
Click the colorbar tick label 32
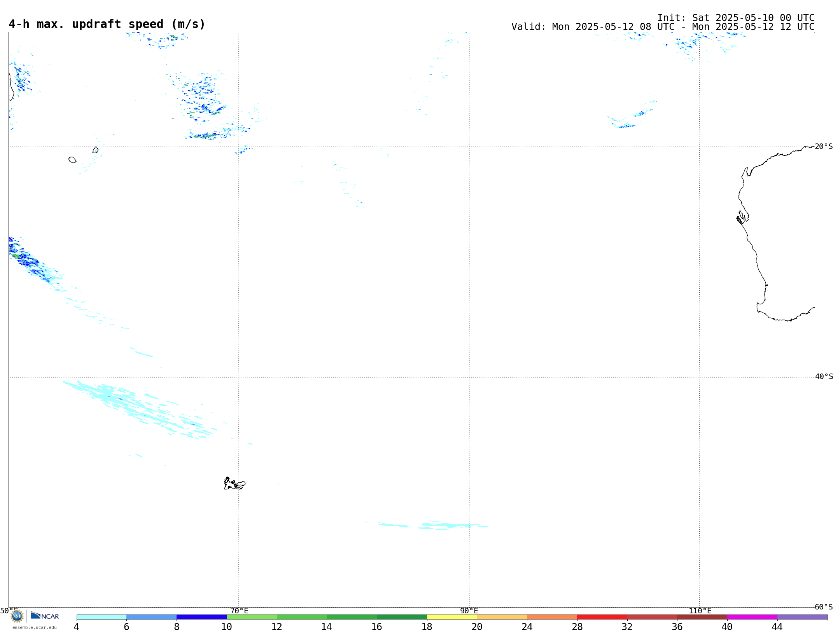[x=627, y=627]
